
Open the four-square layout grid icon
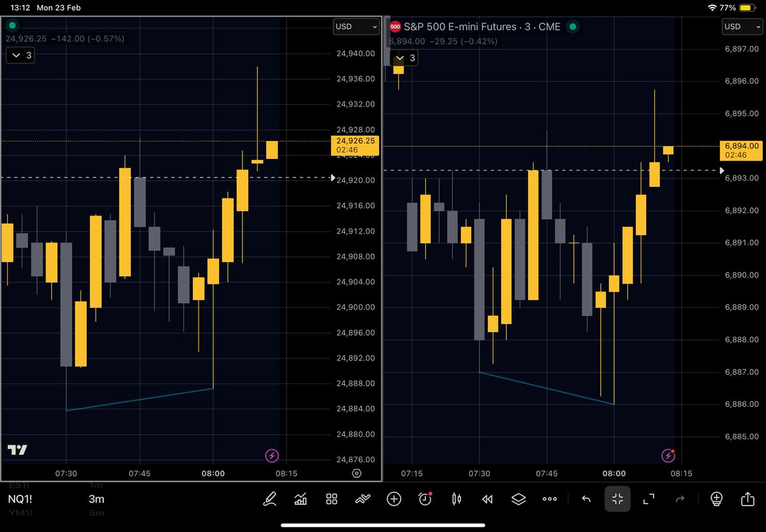(x=331, y=499)
